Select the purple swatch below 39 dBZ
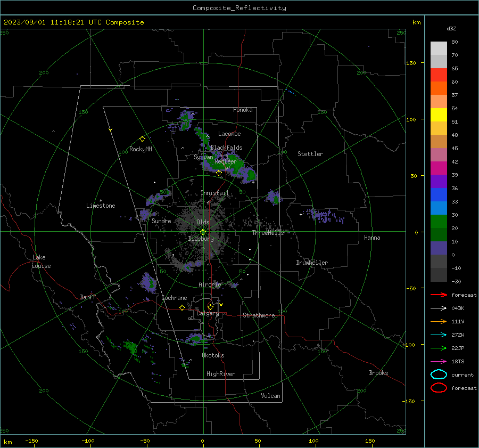 (x=439, y=181)
